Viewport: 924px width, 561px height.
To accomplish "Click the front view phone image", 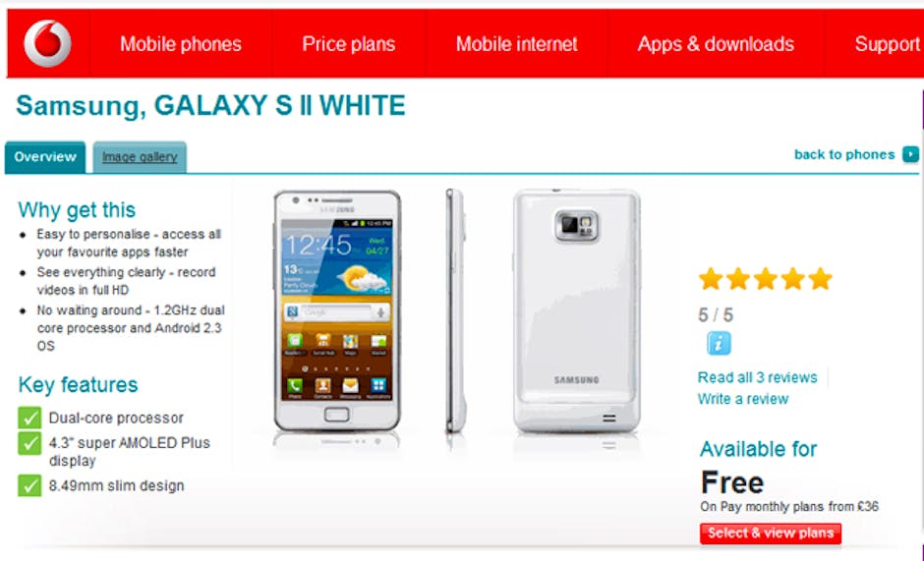I will 337,311.
